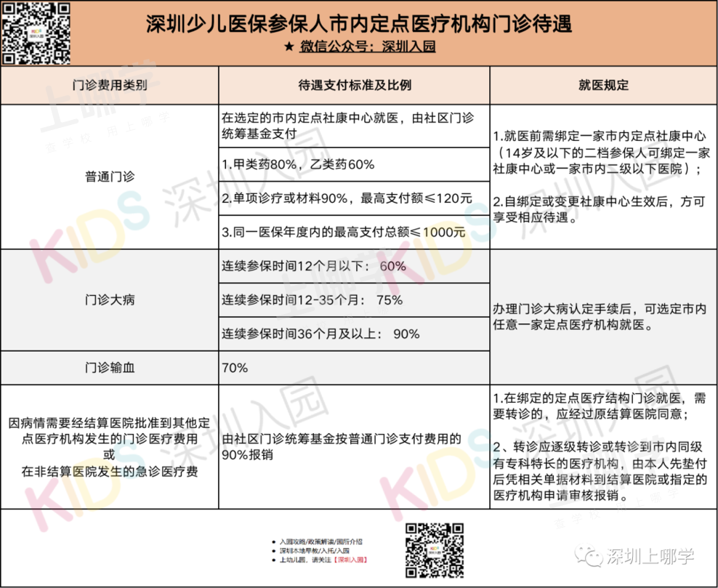Open the 微信公众号：深圳入园 underlined link

point(368,47)
